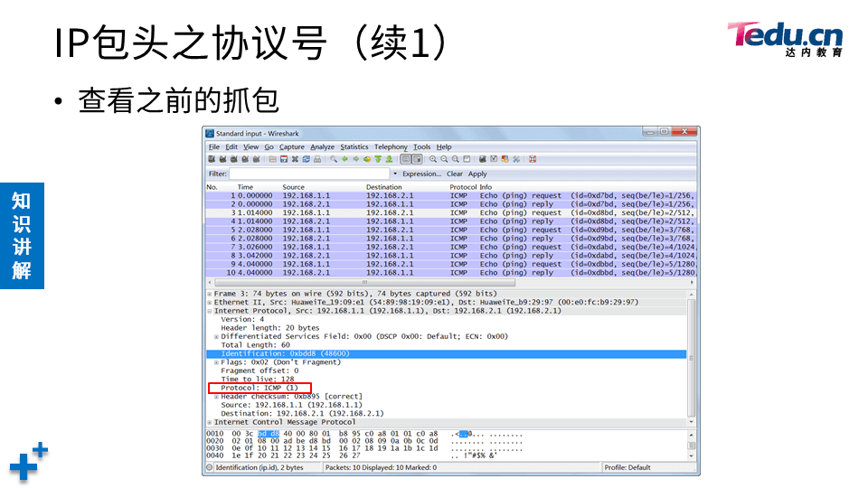The image size is (868, 488).
Task: Click packet details vertical scrollbar
Action: point(691,358)
